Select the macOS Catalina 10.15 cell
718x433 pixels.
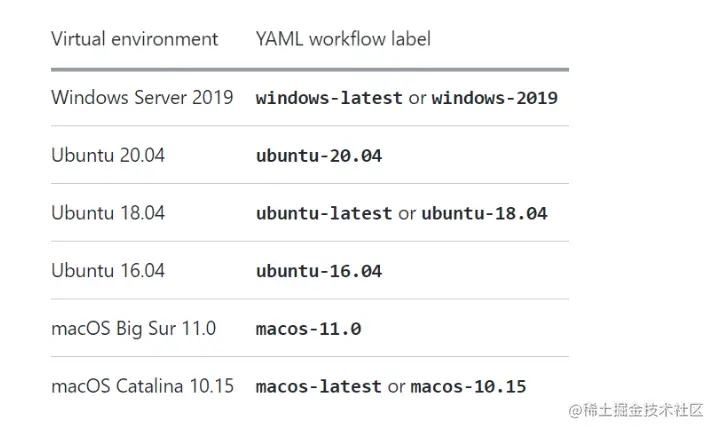142,386
